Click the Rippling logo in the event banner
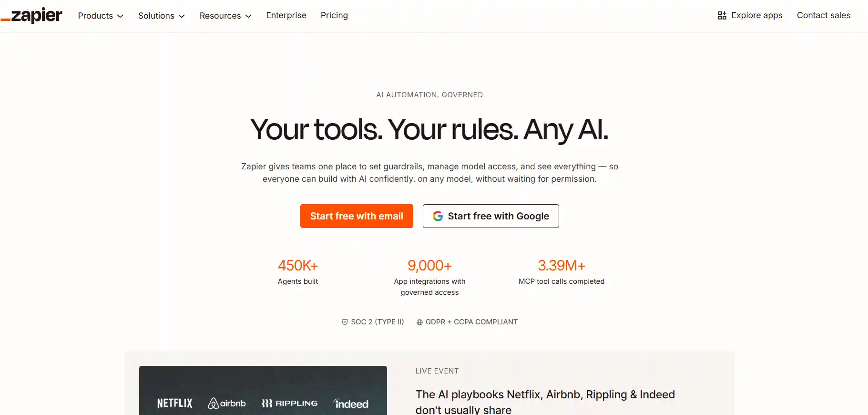868x415 pixels. tap(289, 403)
